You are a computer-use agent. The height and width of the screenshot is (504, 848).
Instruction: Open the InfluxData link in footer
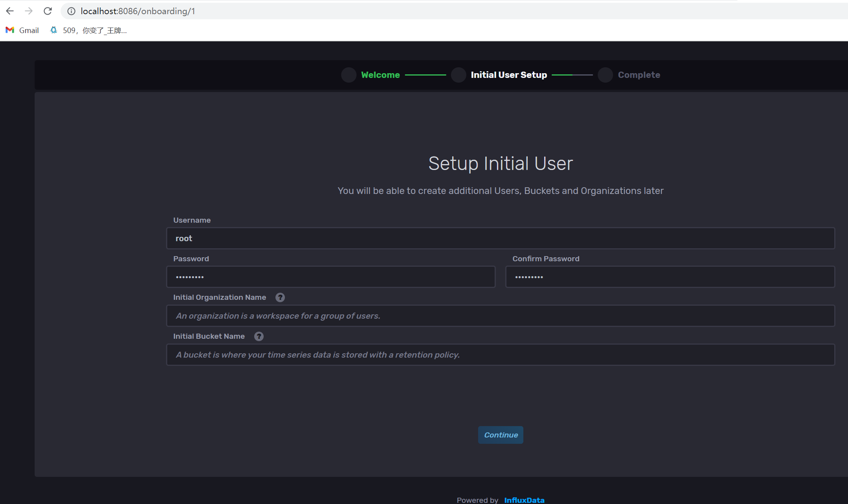click(x=524, y=500)
